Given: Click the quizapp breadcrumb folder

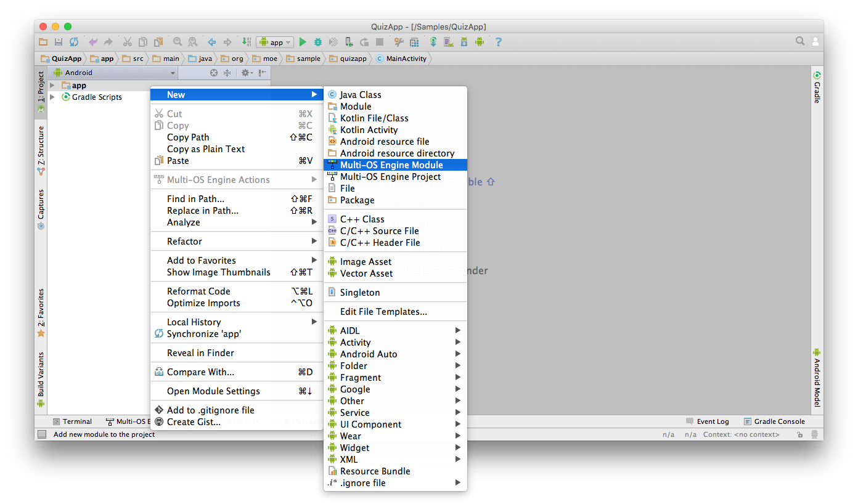Looking at the screenshot, I should pyautogui.click(x=348, y=59).
